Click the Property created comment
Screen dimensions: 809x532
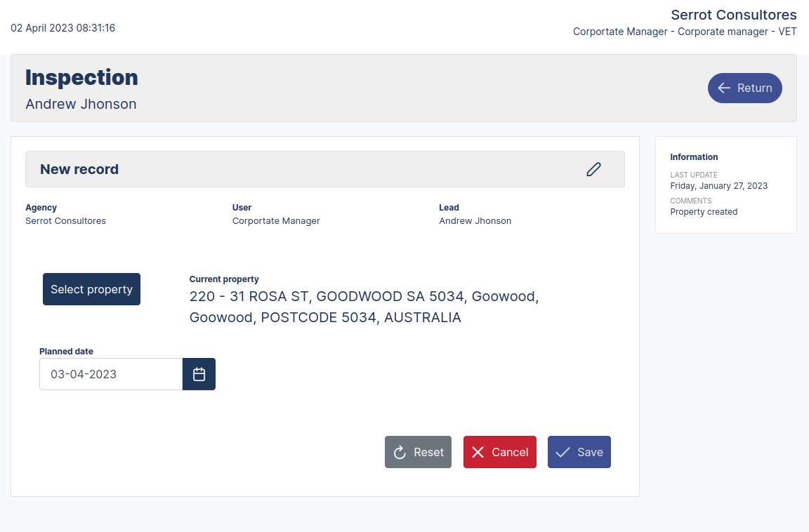pyautogui.click(x=704, y=212)
